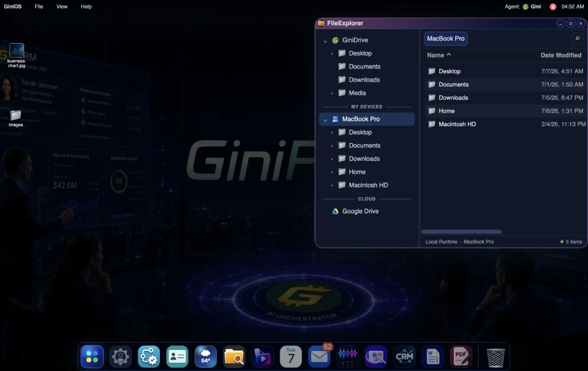Expand Home under MacBook Pro in sidebar
The image size is (588, 371).
pos(332,172)
